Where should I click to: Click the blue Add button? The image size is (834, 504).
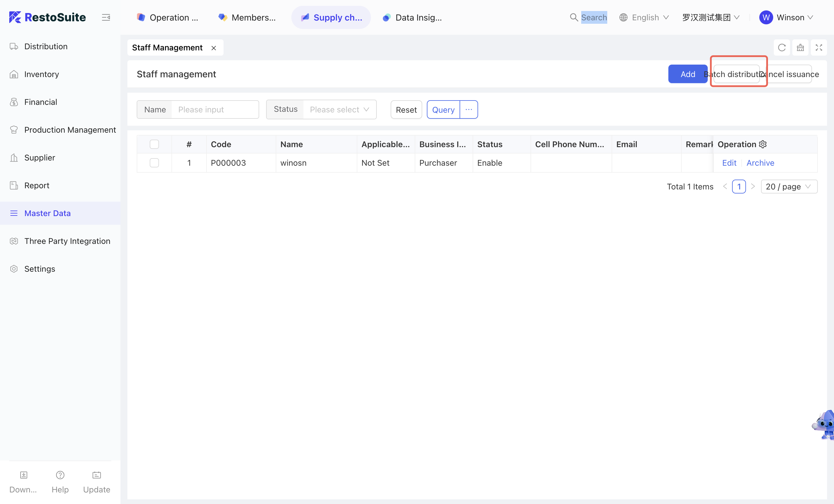(x=687, y=74)
